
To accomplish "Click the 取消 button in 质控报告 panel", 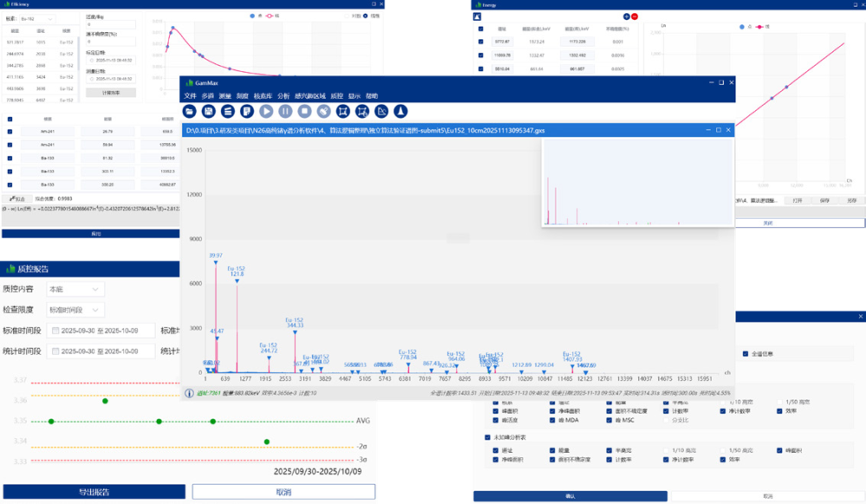I will [284, 492].
